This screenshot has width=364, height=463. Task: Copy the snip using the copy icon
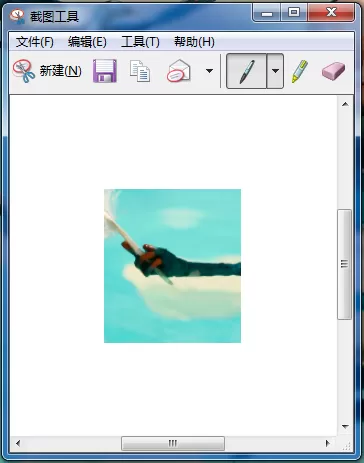140,71
